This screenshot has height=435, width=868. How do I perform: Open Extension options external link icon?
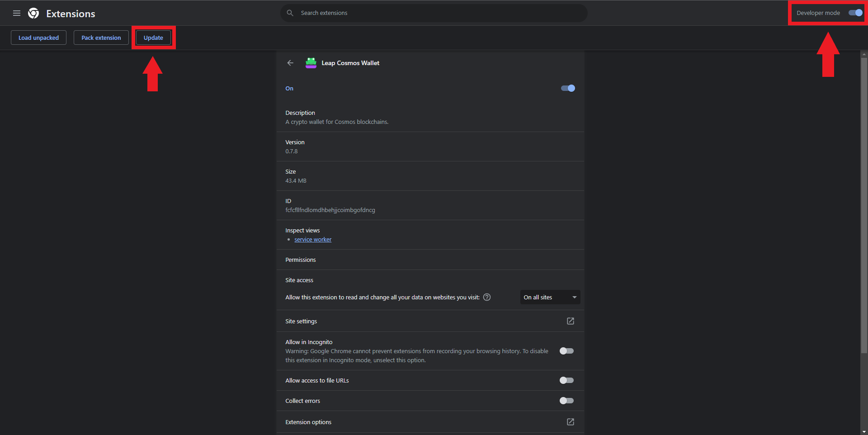tap(571, 422)
